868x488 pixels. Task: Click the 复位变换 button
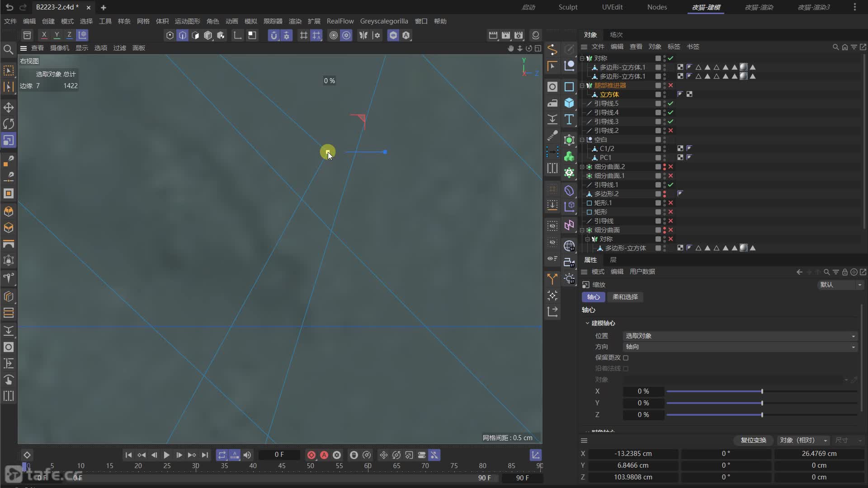pos(753,441)
